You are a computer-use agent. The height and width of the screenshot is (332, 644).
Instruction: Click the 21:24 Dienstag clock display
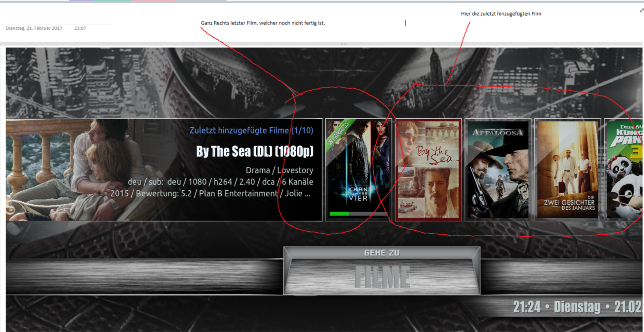pyautogui.click(x=577, y=307)
